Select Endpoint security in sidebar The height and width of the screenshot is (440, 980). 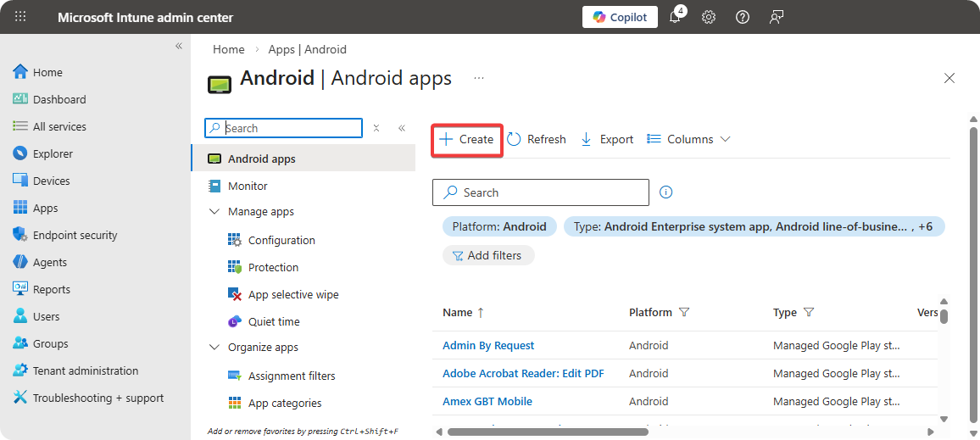[x=75, y=235]
